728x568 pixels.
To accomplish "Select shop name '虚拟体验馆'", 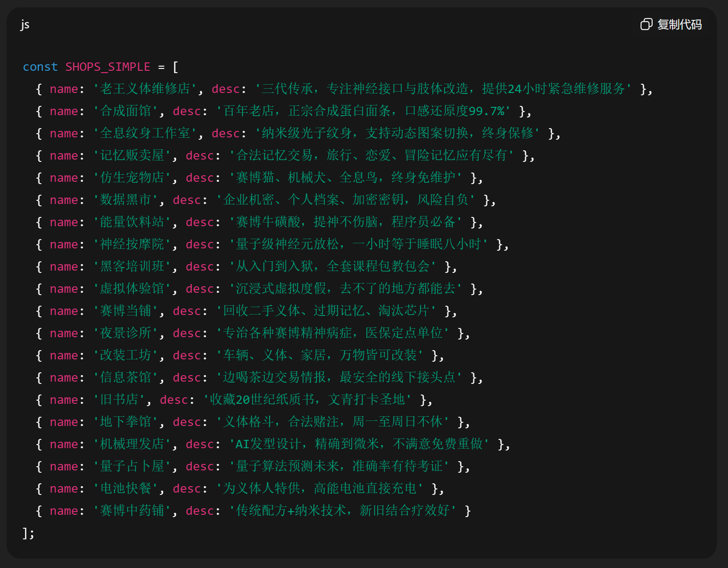I will (132, 289).
